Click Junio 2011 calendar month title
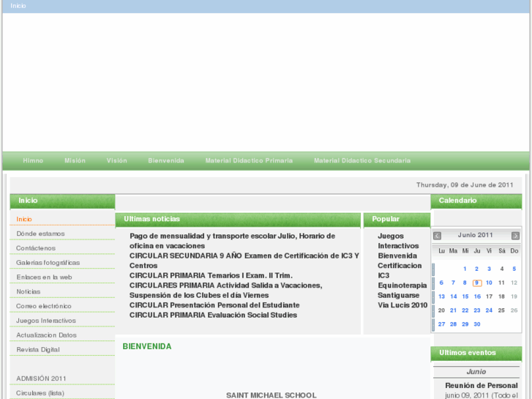 475,235
